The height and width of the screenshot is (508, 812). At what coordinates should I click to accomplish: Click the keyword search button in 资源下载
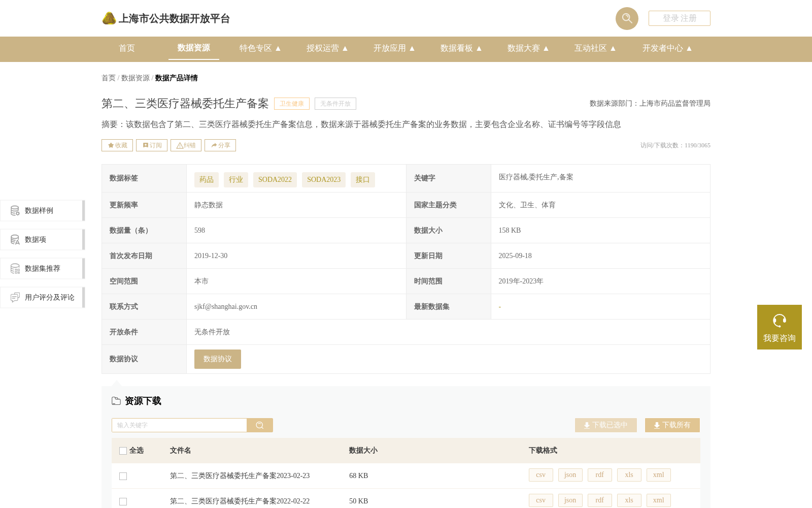tap(260, 425)
